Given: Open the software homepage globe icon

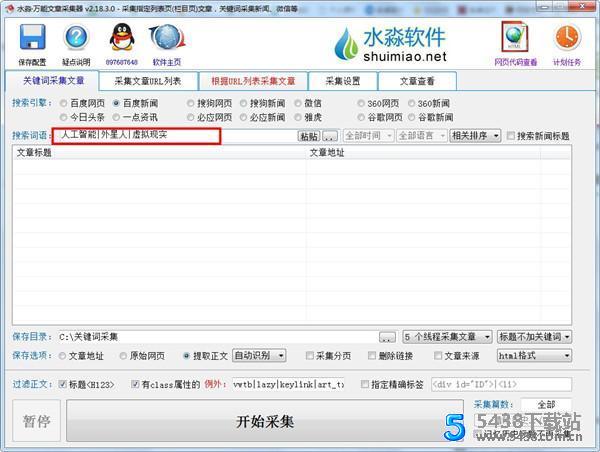Looking at the screenshot, I should point(167,38).
